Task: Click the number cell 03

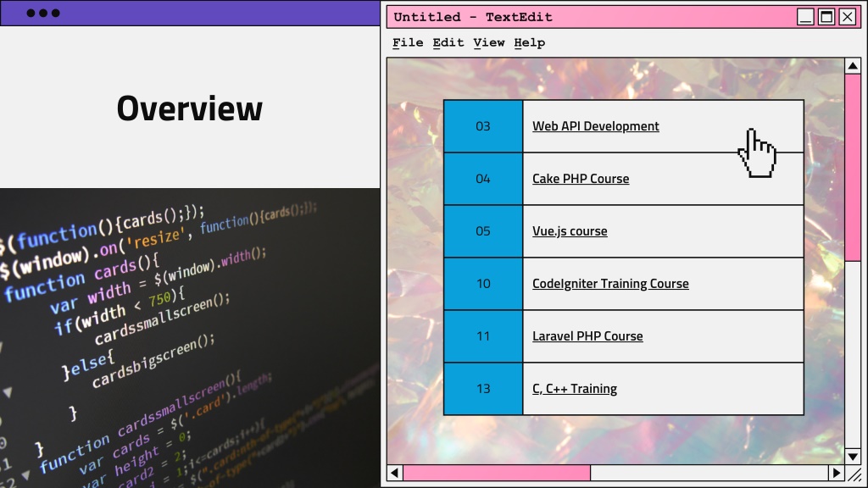Action: 483,126
